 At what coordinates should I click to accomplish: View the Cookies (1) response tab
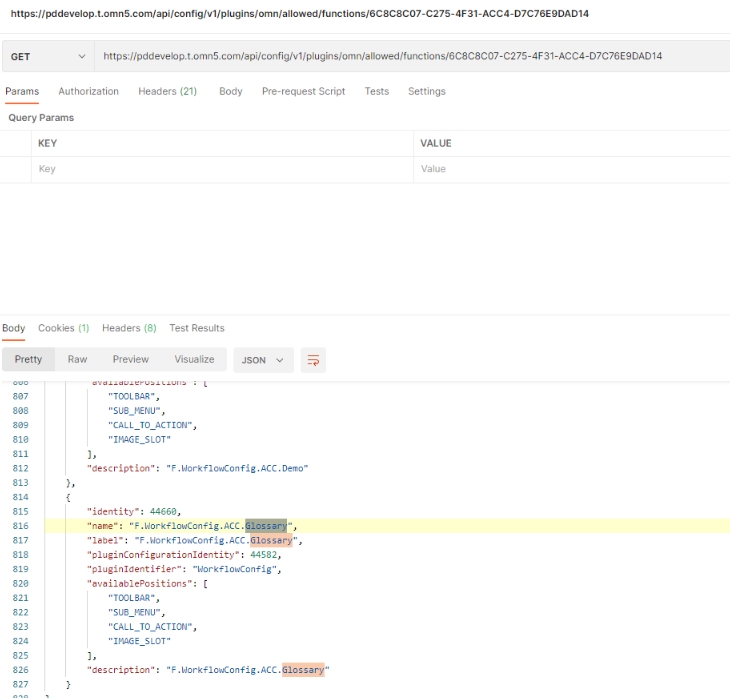(x=63, y=328)
